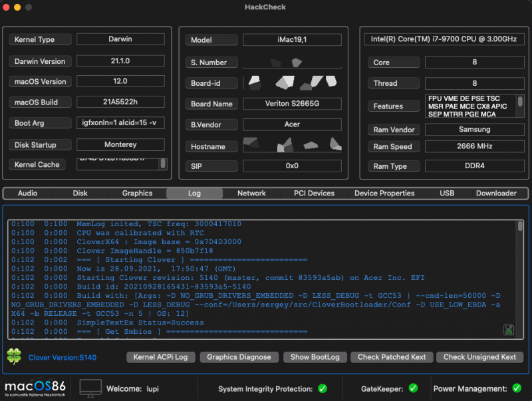
Task: Click the Boot Arg text field
Action: click(120, 123)
